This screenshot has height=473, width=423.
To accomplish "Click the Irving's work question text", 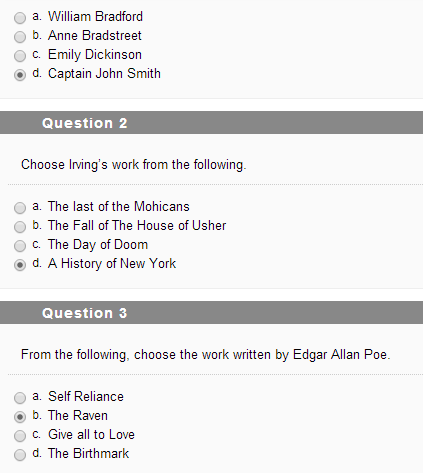I will point(134,165).
